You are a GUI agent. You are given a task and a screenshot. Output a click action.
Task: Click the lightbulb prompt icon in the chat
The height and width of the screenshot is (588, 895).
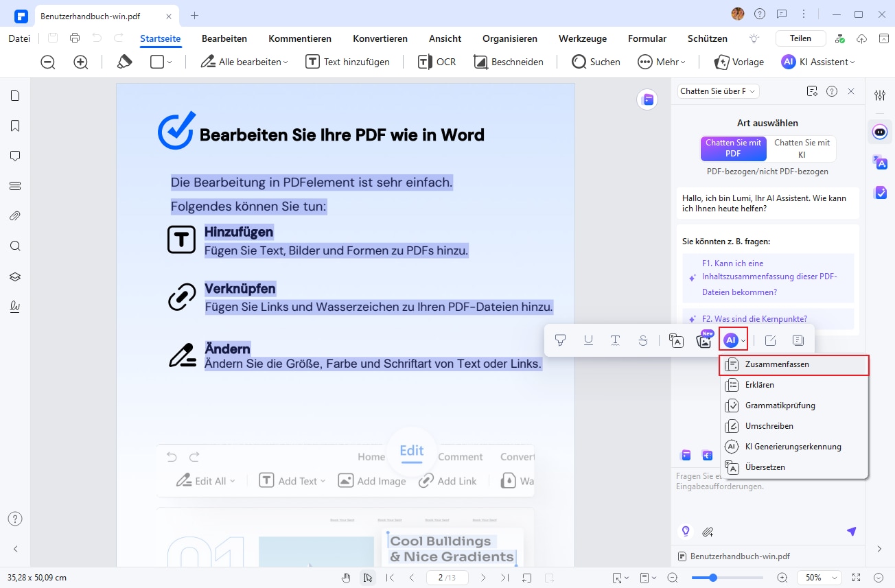[684, 531]
